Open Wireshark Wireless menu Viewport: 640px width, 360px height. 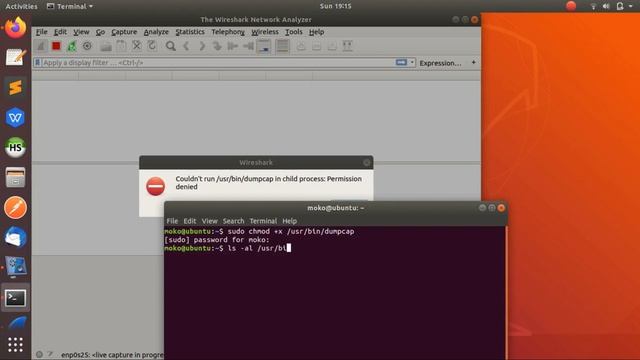[x=264, y=32]
